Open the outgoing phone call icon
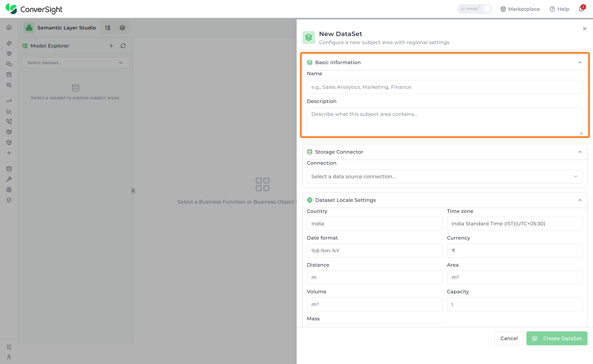This screenshot has height=364, width=593. click(x=9, y=122)
